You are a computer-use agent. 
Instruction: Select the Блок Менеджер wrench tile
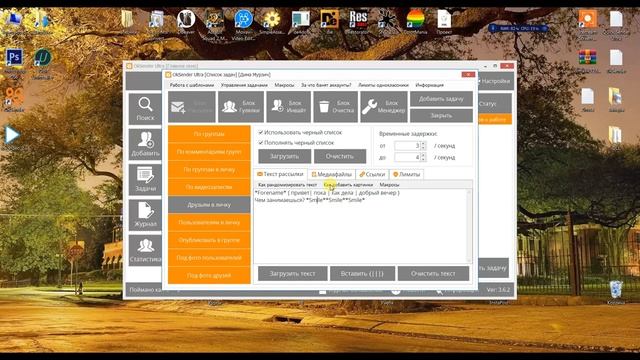(384, 107)
